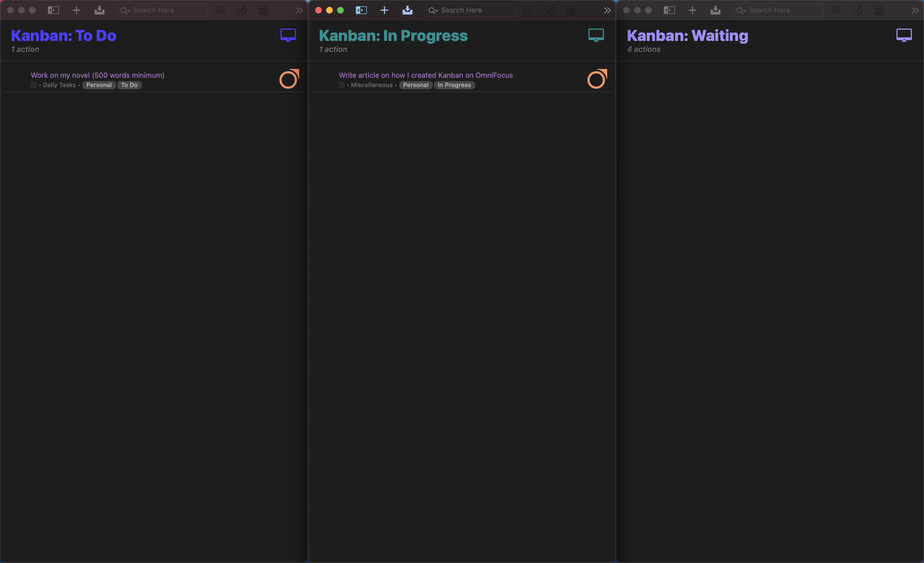Open Quick Entry tray icon in To Do window
Viewport: 924px width, 563px height.
click(99, 10)
